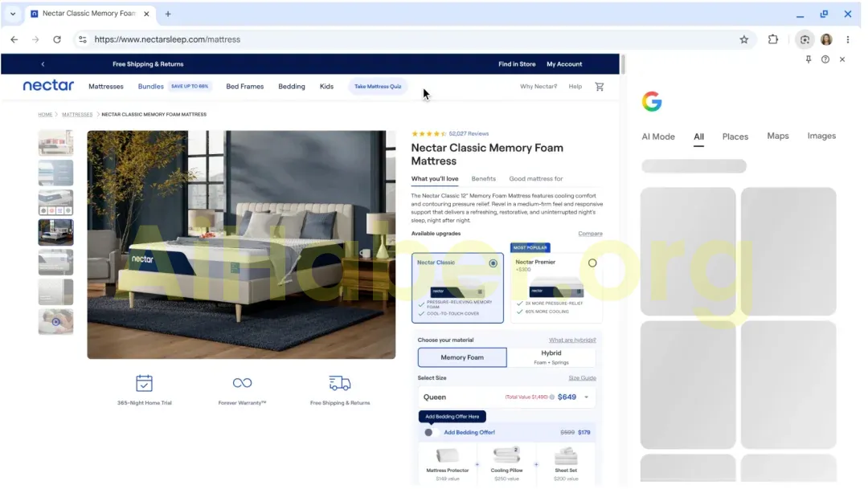Viewport: 868px width, 489px height.
Task: Switch to the Benefits tab
Action: click(x=483, y=179)
